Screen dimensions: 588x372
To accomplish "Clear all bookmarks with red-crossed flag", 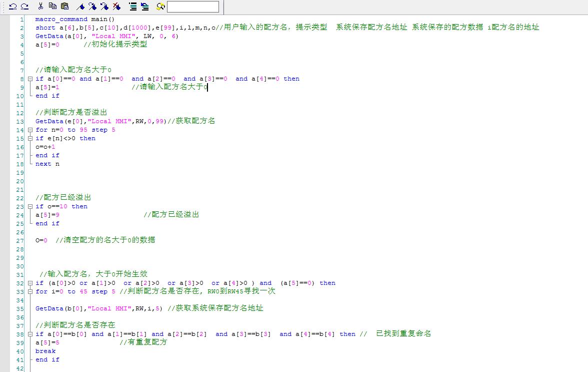I will (116, 7).
